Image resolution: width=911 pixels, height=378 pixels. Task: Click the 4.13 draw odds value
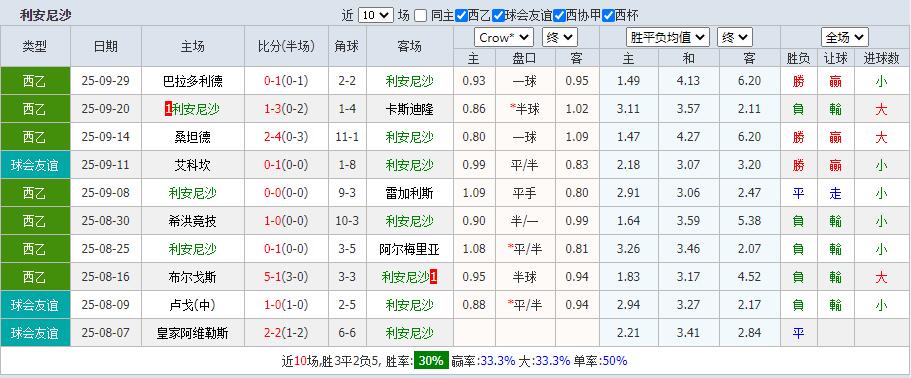pyautogui.click(x=688, y=81)
